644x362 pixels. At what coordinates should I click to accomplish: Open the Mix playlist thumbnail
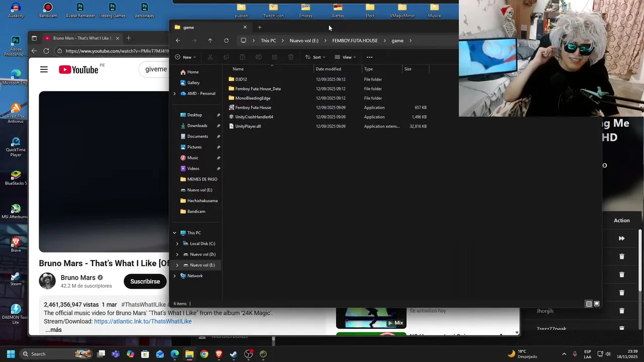371,318
